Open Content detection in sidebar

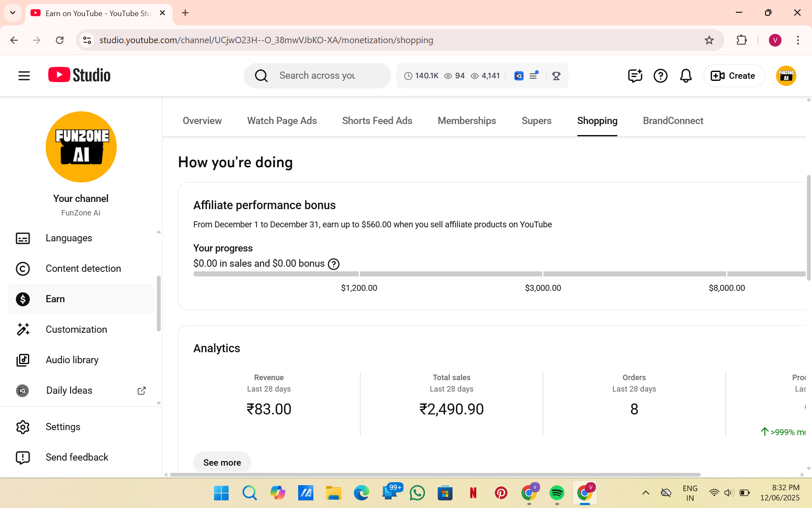click(x=83, y=268)
